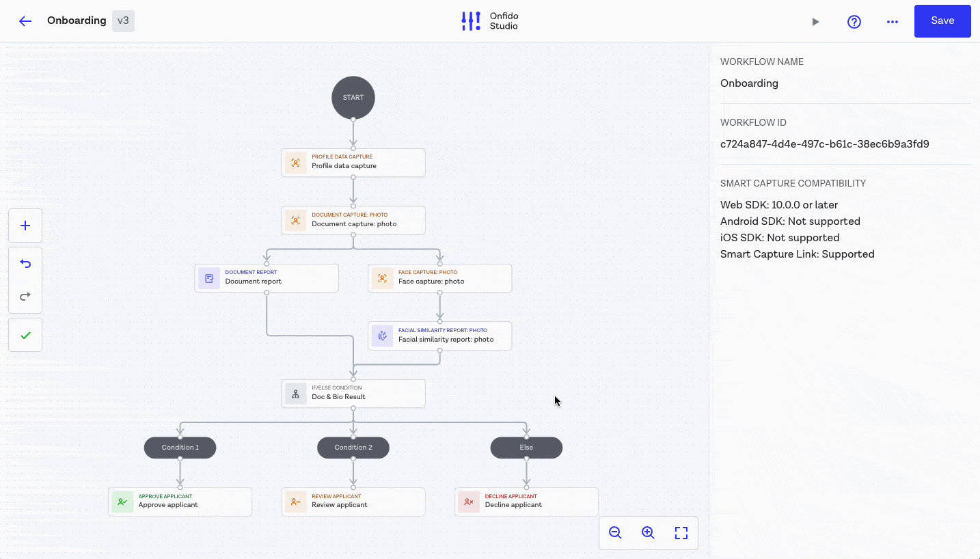Redo the last change
This screenshot has height=559, width=980.
click(x=25, y=296)
